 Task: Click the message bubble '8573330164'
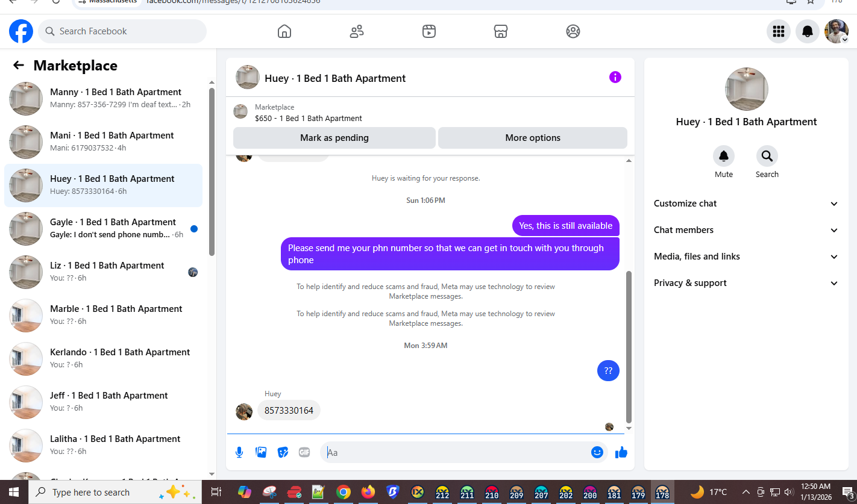tap(289, 411)
